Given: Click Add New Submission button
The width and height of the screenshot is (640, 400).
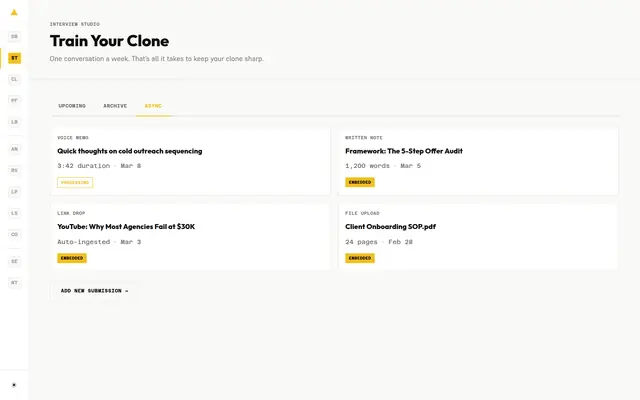Looking at the screenshot, I should tap(95, 291).
